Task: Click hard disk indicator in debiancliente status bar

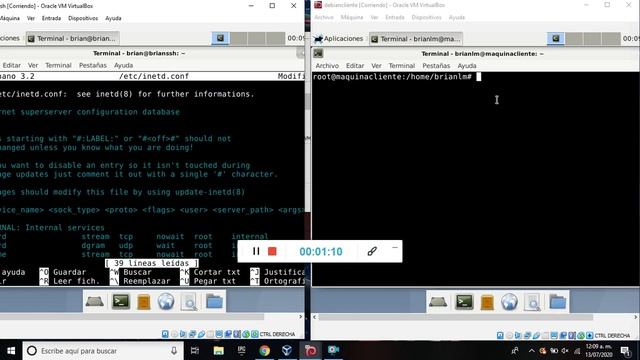Action: pos(500,336)
